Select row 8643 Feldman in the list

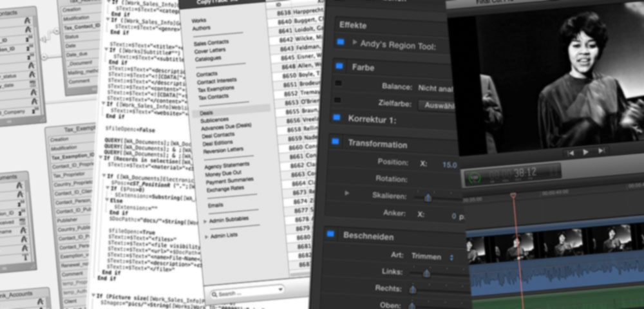point(295,48)
